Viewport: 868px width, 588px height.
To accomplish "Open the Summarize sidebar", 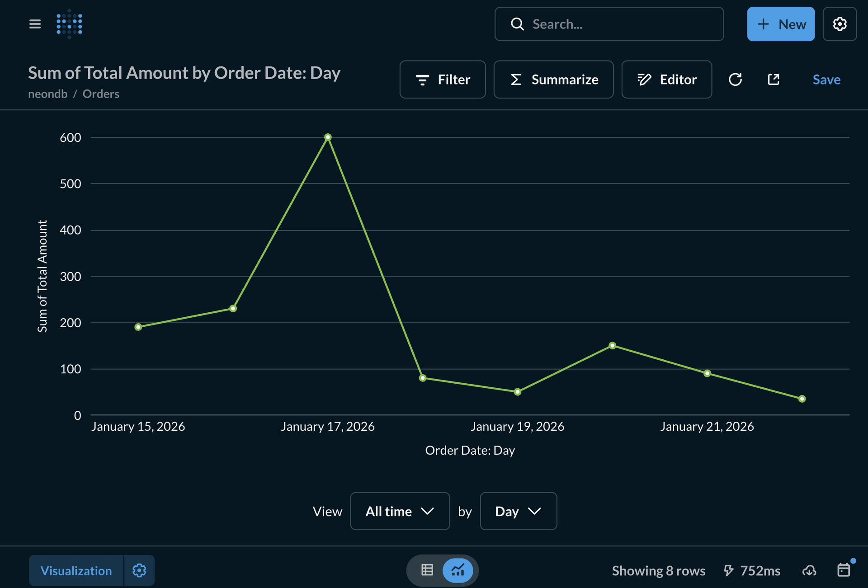I will [553, 80].
